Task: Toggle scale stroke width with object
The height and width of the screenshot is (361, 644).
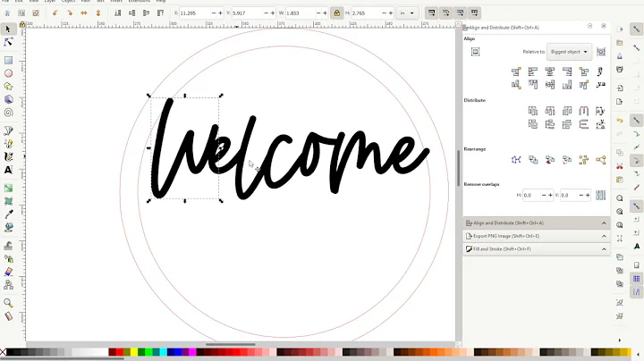Action: pos(431,13)
